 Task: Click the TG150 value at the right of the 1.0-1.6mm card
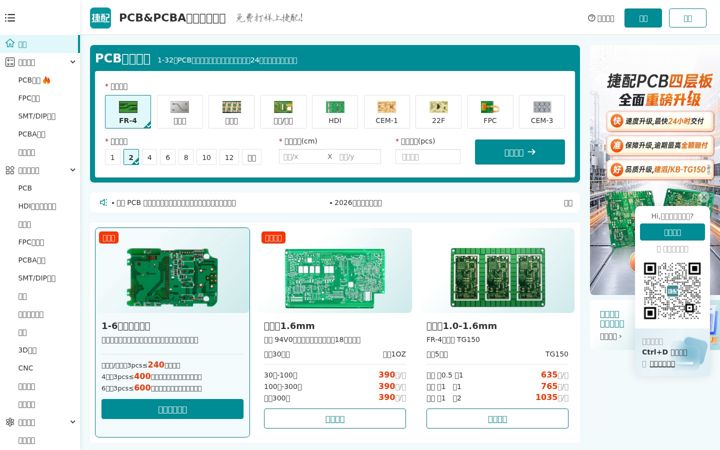point(557,354)
